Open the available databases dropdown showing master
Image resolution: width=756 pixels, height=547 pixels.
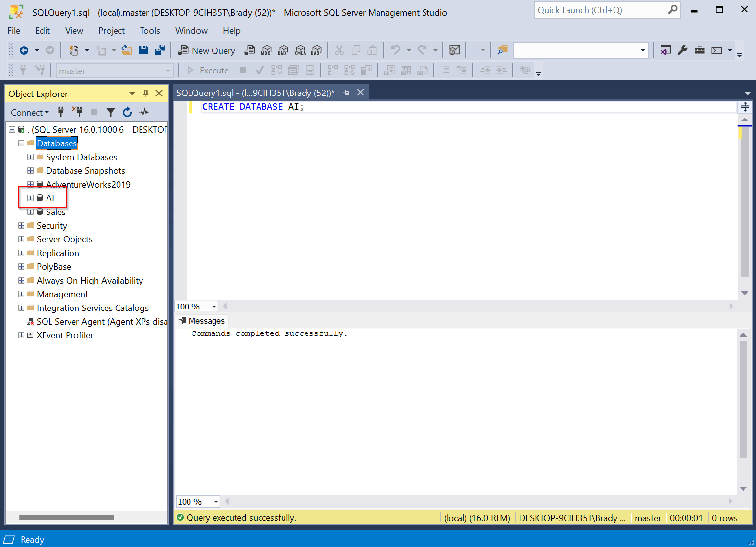167,70
